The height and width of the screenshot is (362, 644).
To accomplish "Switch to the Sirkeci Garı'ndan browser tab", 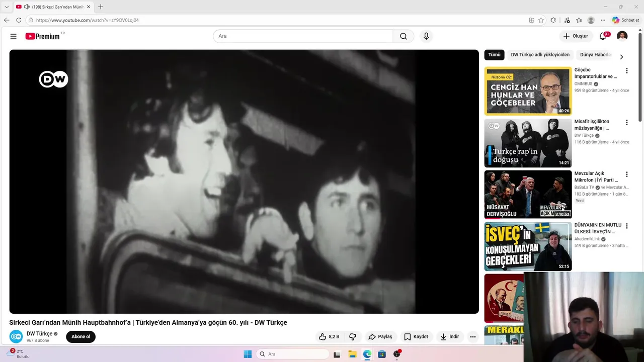I will 53,7.
